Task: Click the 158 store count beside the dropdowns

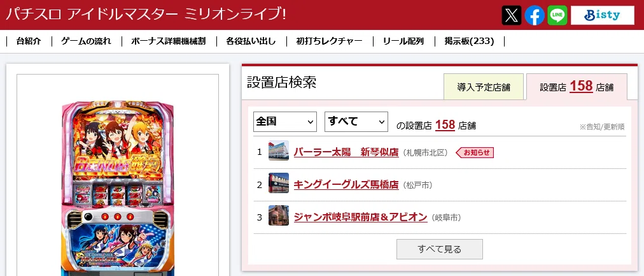Action: [x=445, y=124]
